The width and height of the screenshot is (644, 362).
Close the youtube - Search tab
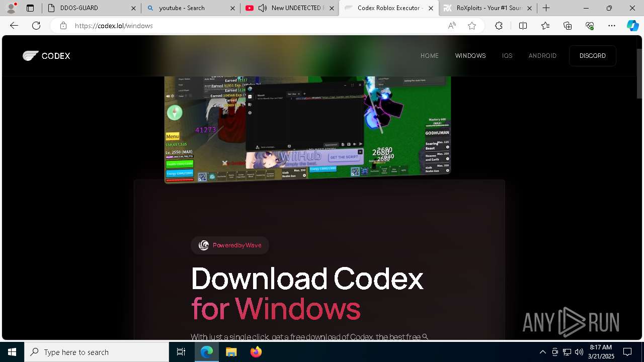(x=232, y=8)
